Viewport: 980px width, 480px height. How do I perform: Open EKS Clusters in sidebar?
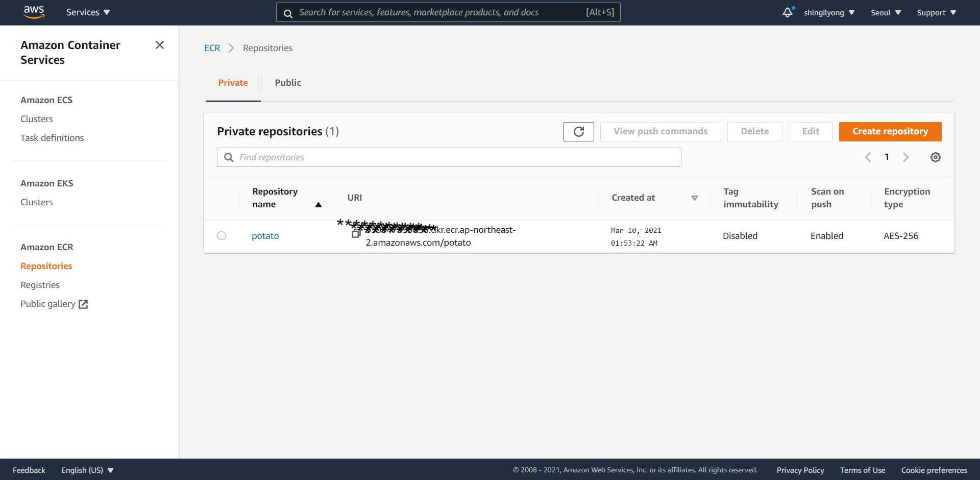coord(37,202)
